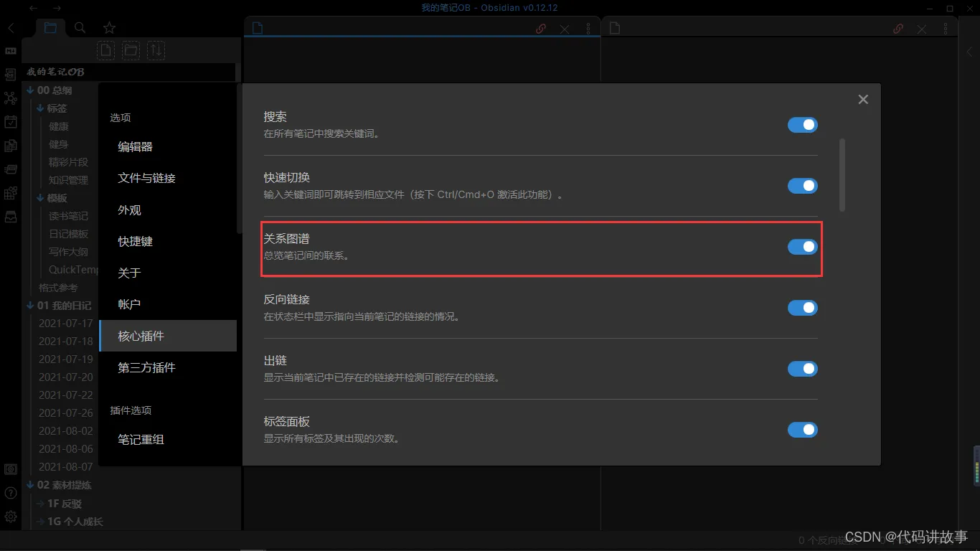Open the markdown import ribbon icon

pyautogui.click(x=11, y=51)
